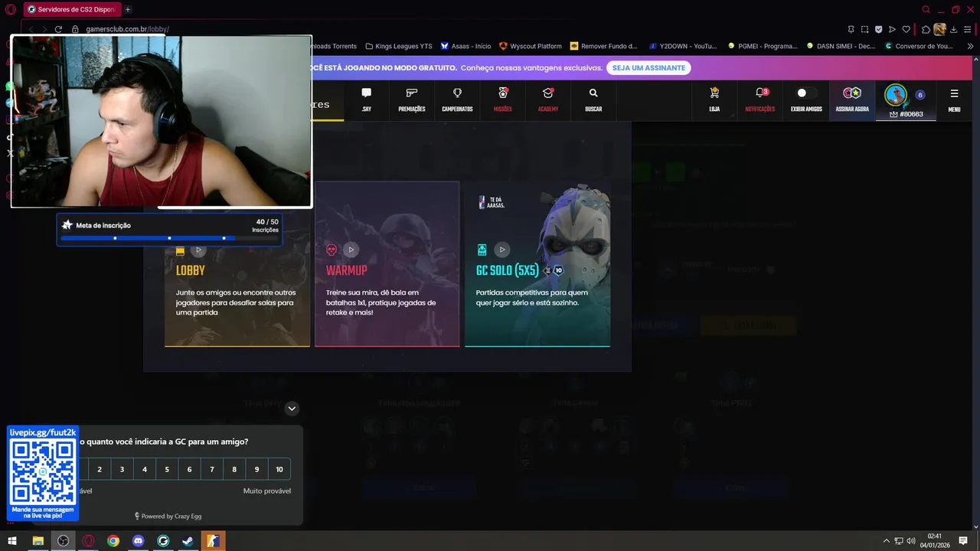Click the Buscar magnifier icon
This screenshot has height=551, width=980.
(593, 93)
